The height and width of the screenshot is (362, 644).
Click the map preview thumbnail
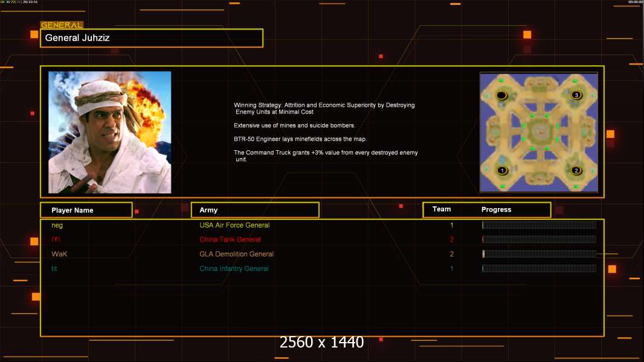(539, 132)
